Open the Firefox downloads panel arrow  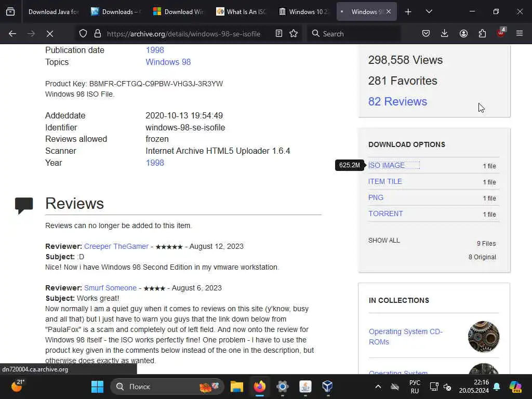coord(445,34)
